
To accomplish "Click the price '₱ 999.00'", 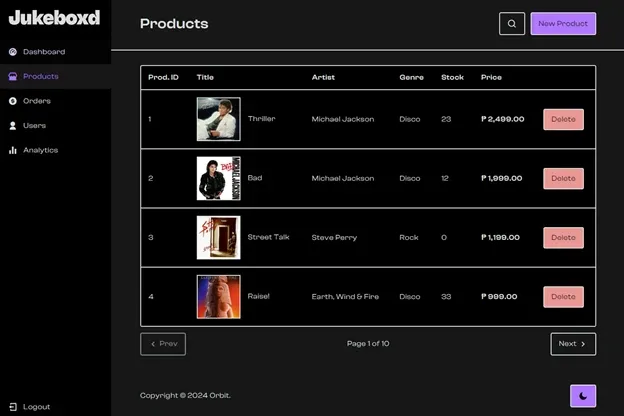I will pyautogui.click(x=499, y=297).
